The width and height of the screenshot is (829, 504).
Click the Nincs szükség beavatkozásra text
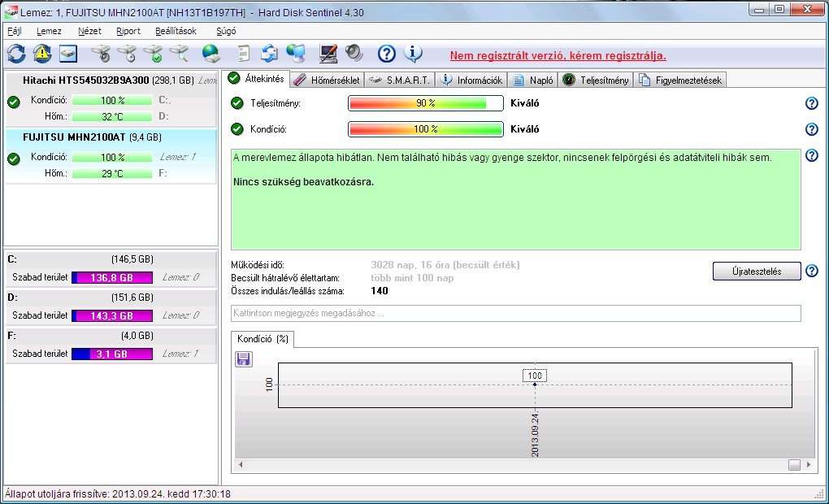pyautogui.click(x=303, y=182)
